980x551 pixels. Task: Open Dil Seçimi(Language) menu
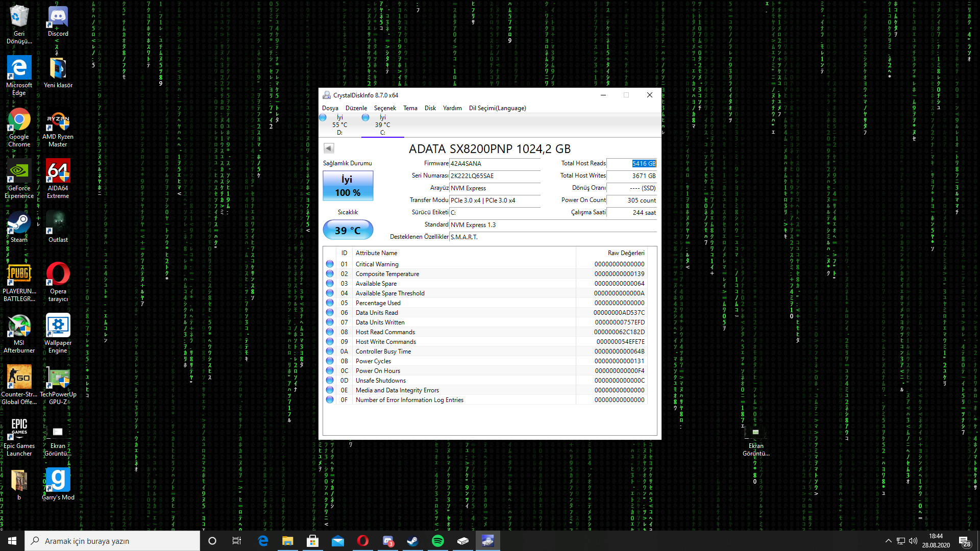pos(497,108)
